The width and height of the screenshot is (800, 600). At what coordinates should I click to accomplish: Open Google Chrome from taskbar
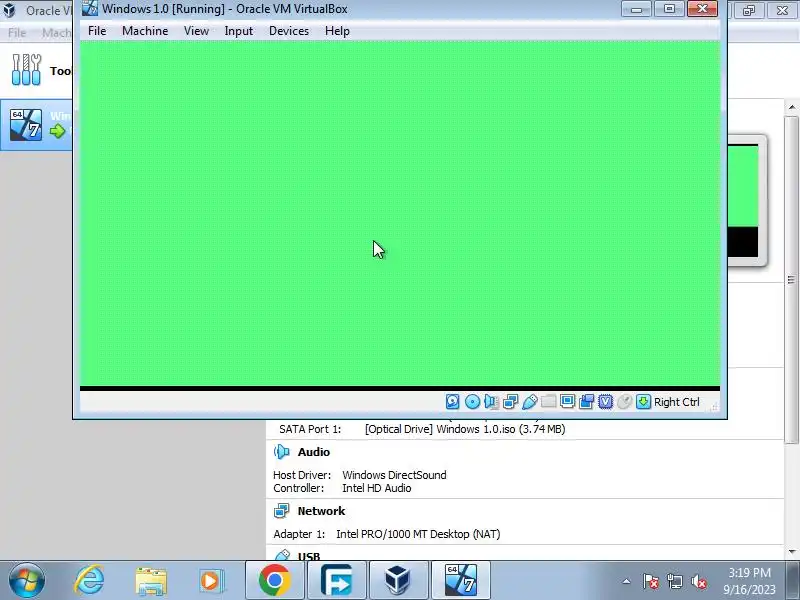pos(274,580)
